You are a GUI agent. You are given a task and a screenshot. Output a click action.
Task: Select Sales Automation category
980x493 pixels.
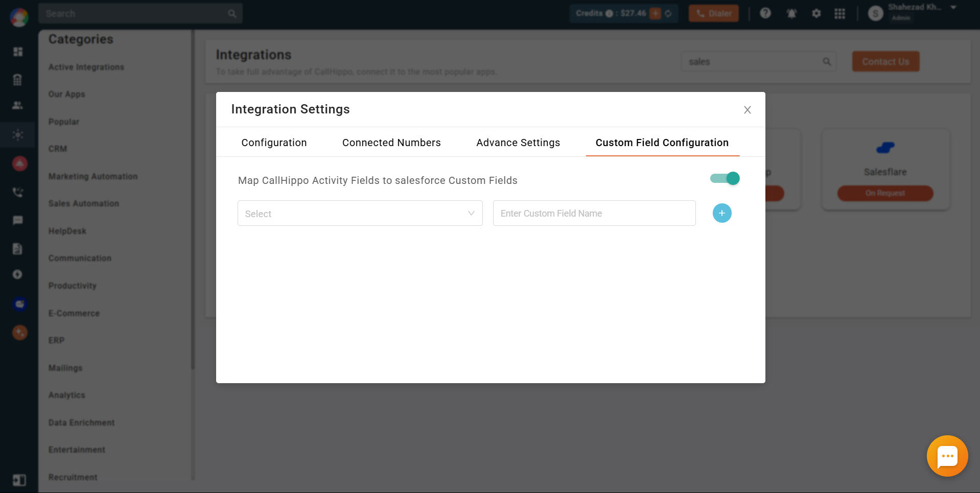pyautogui.click(x=84, y=203)
